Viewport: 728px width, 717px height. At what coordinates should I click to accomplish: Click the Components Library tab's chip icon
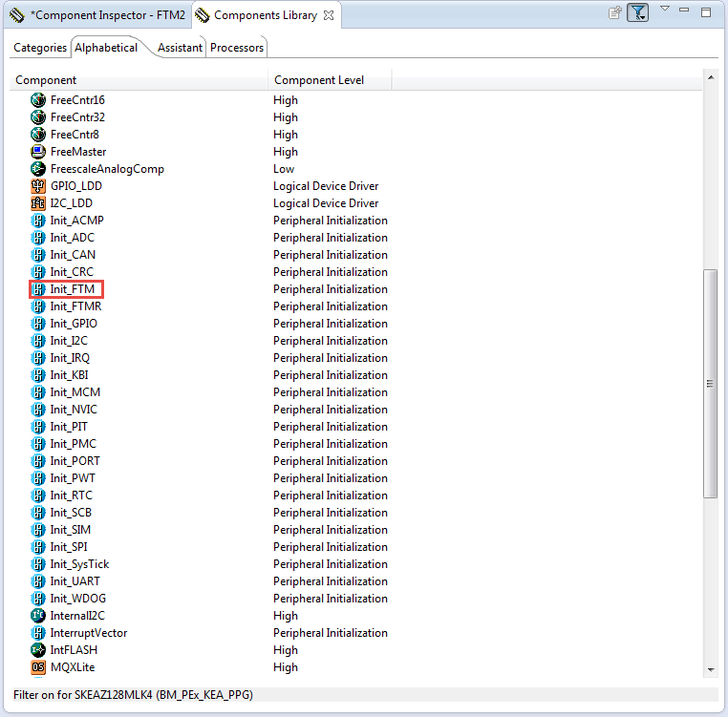point(202,15)
